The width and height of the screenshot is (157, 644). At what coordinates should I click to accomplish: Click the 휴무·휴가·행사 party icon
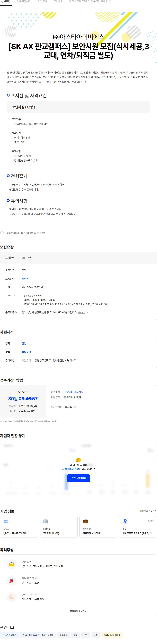pyautogui.click(x=11, y=581)
